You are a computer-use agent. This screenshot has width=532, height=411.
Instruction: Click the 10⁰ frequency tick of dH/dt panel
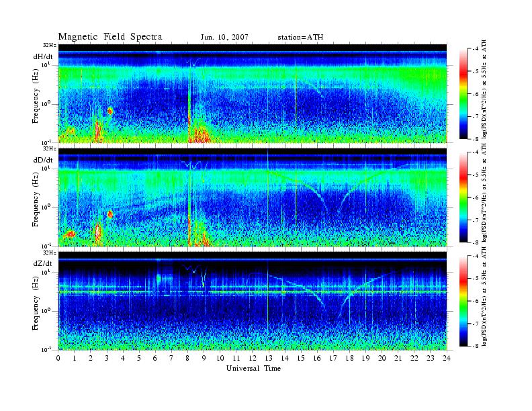pyautogui.click(x=46, y=103)
